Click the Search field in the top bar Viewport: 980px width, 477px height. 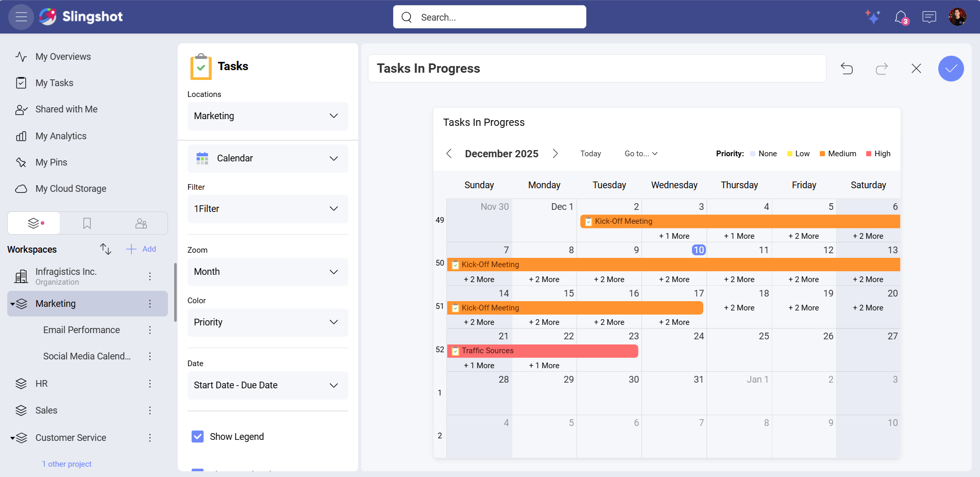(488, 17)
